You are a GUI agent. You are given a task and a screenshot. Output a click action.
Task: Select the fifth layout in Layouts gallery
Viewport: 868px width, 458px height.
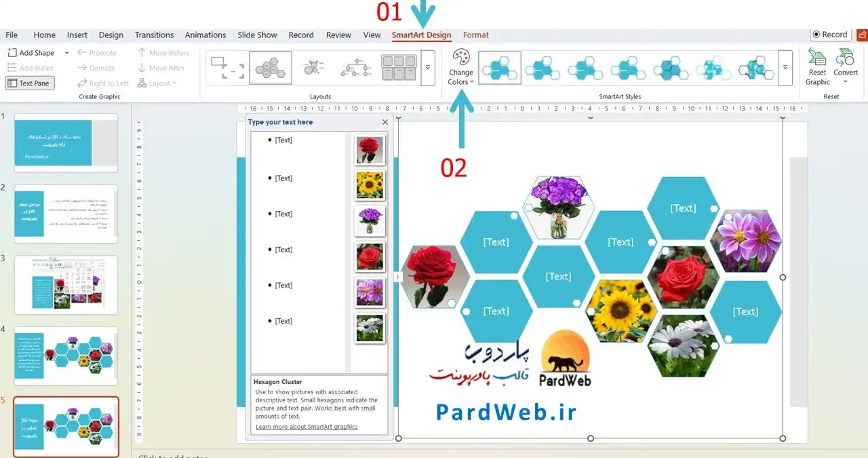399,68
